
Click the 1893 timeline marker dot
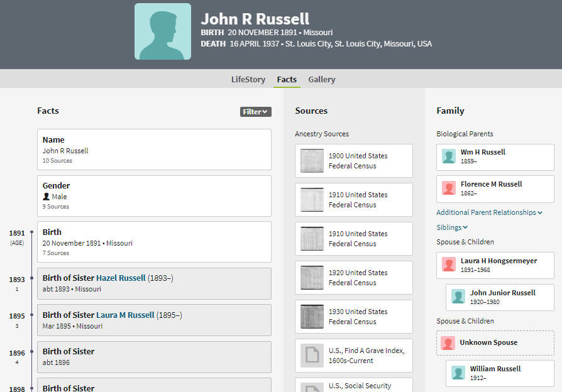click(x=32, y=278)
